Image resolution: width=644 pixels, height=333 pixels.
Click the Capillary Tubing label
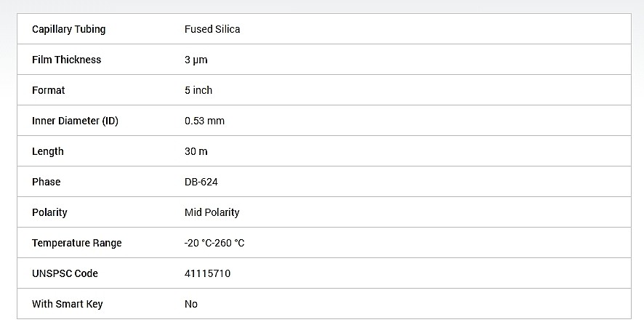[x=68, y=29]
